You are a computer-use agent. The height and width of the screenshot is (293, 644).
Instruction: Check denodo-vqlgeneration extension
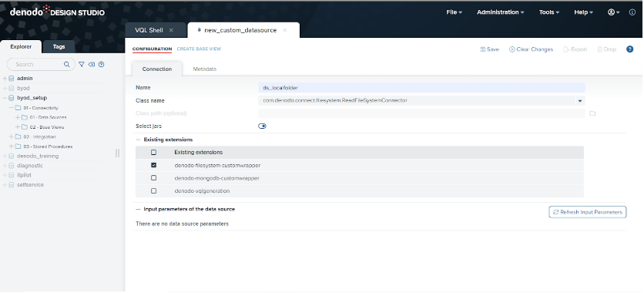[x=153, y=190]
